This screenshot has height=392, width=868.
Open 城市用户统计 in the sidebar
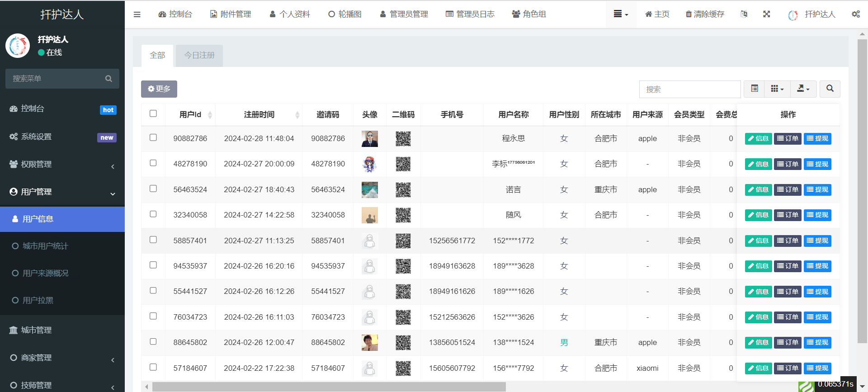click(45, 246)
